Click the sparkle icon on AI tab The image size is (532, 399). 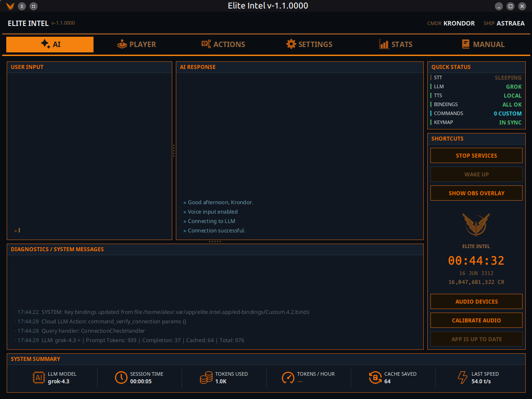46,44
